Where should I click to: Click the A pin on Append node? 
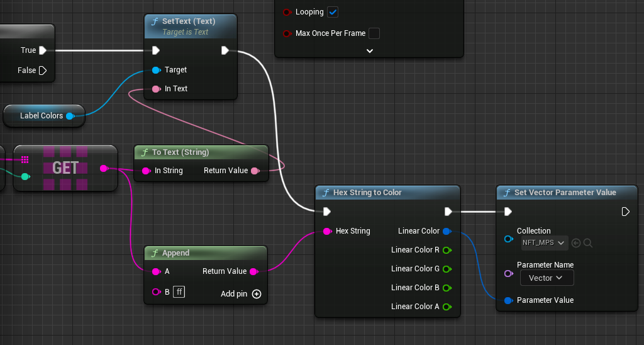[x=156, y=271]
